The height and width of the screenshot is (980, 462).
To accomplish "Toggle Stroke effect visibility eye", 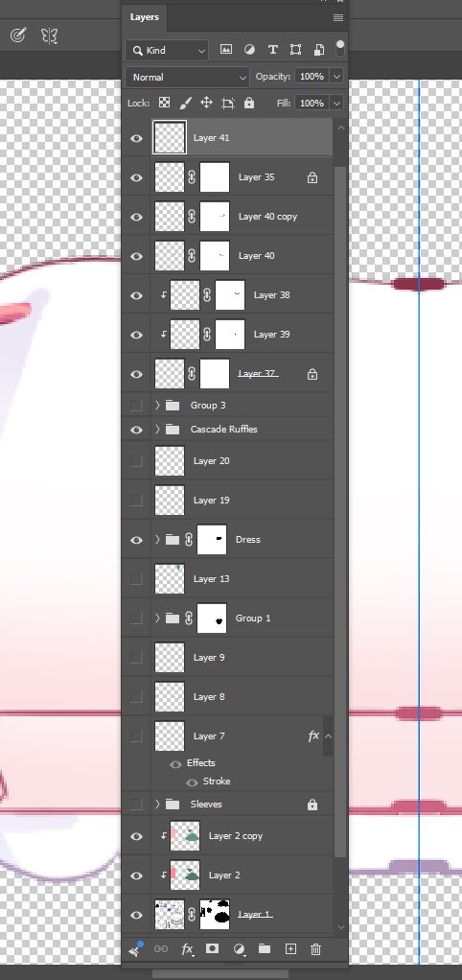I will (x=192, y=782).
